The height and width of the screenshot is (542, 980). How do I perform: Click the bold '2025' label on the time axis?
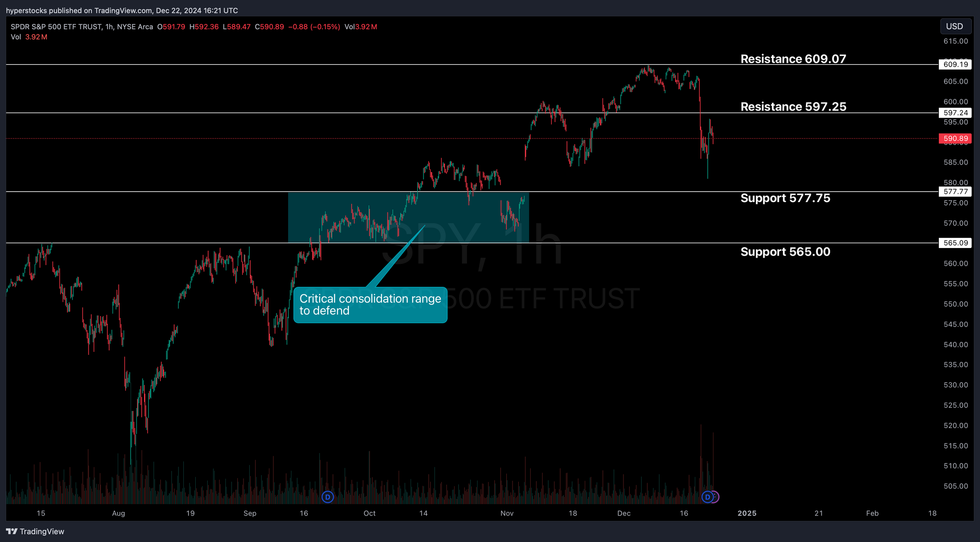point(747,513)
